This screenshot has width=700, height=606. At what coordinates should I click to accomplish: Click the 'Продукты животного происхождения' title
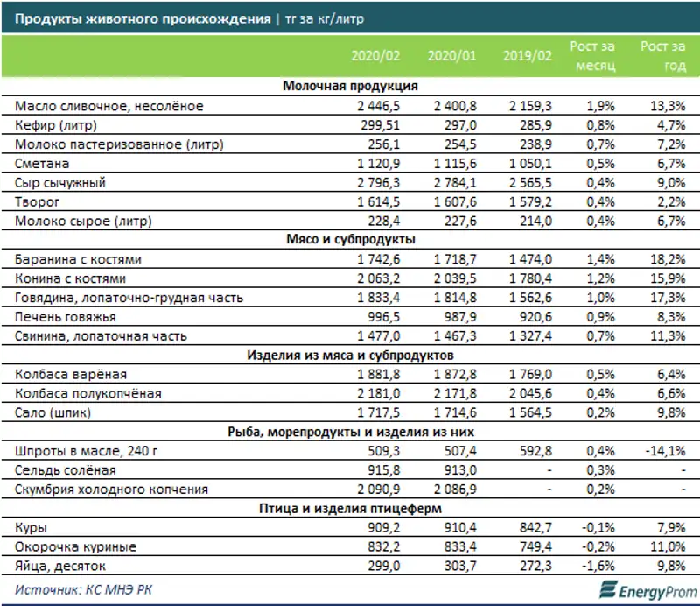click(143, 18)
